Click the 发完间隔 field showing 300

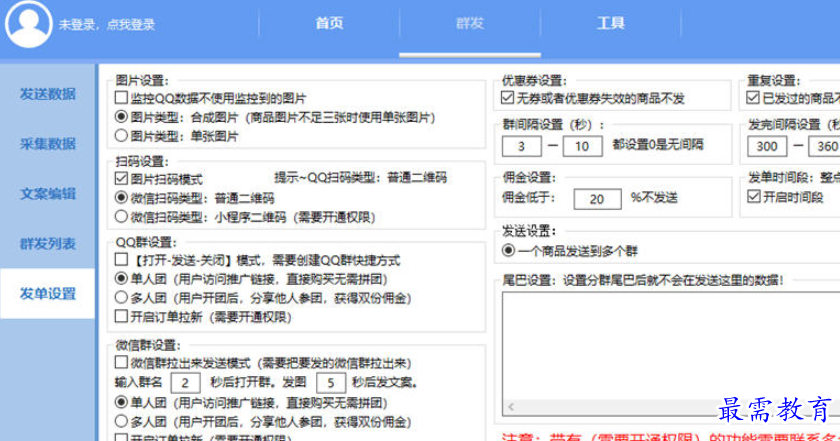pos(767,146)
